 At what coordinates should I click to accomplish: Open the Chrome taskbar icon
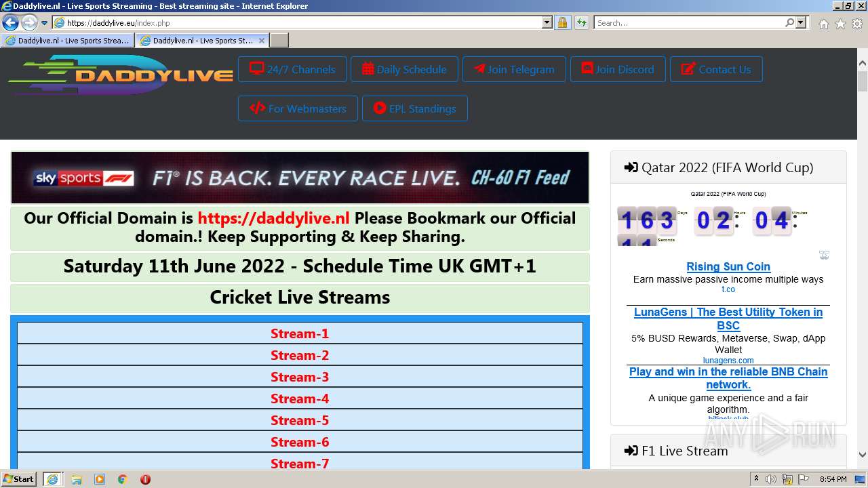[x=123, y=479]
